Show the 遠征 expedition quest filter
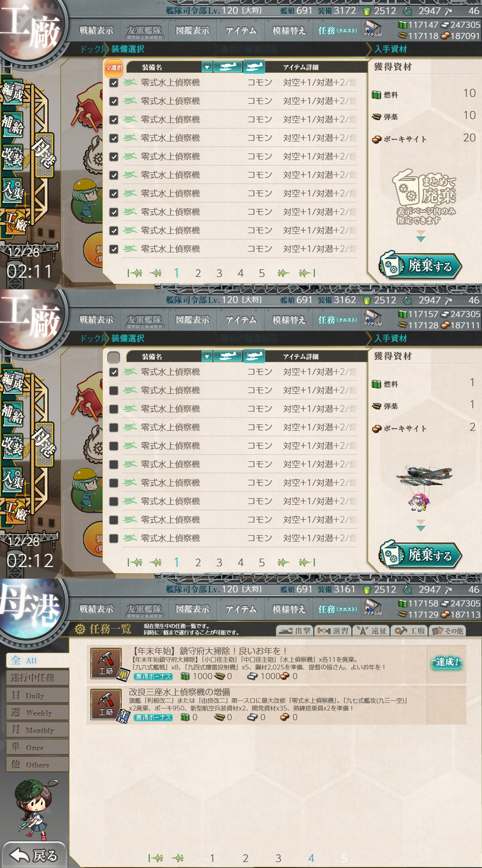The width and height of the screenshot is (482, 868). tap(371, 631)
